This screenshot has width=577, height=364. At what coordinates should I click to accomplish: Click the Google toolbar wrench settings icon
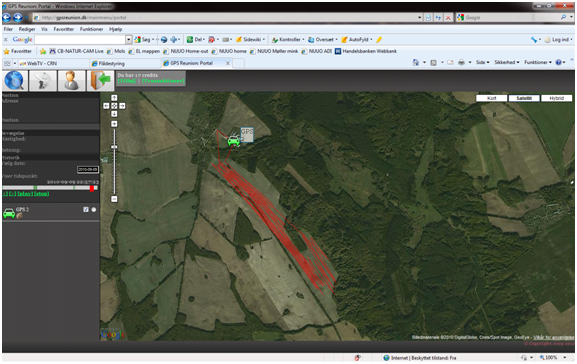[534, 39]
